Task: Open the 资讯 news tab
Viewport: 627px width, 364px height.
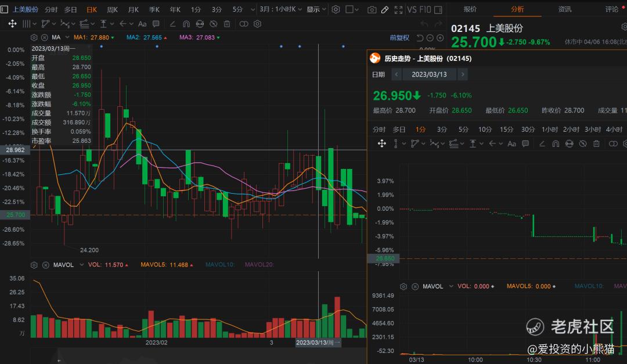Action: [x=565, y=9]
